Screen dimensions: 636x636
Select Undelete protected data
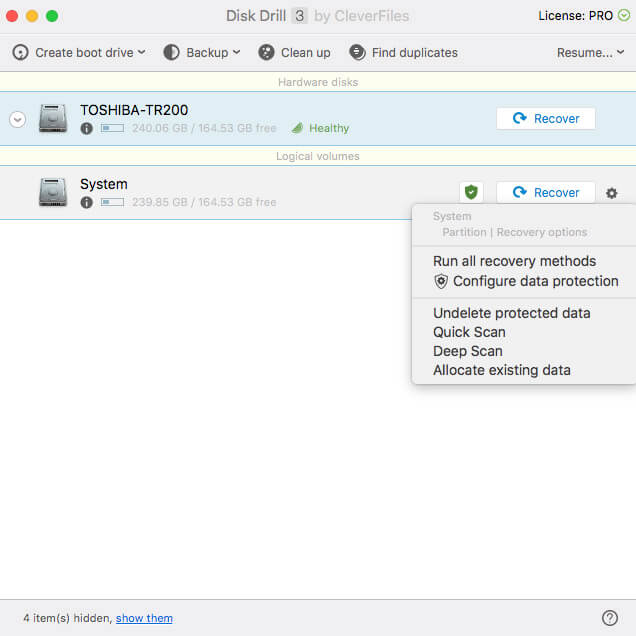(x=511, y=313)
